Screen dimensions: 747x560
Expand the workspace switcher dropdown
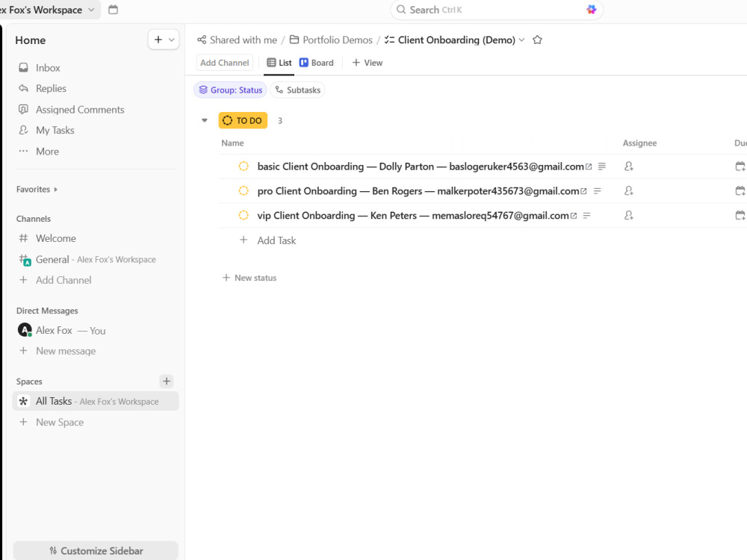pyautogui.click(x=91, y=10)
